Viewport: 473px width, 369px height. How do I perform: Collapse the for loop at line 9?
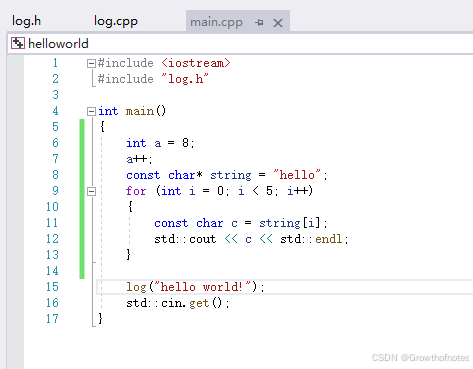point(91,191)
